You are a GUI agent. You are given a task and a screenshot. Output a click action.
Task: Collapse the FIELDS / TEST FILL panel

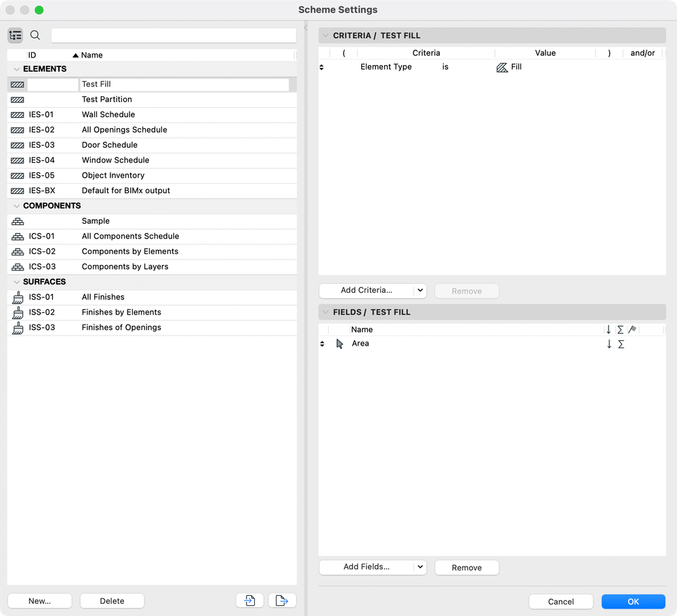click(325, 312)
